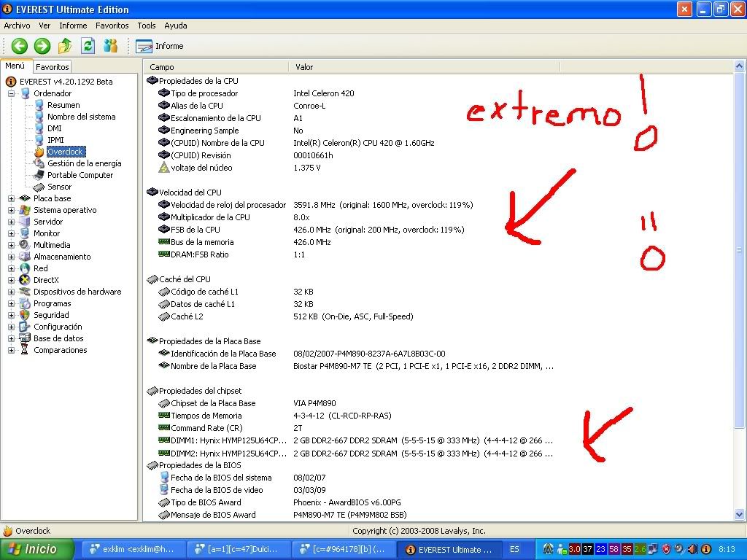
Task: Select the Chipset de la Placa Base row
Action: [x=351, y=403]
